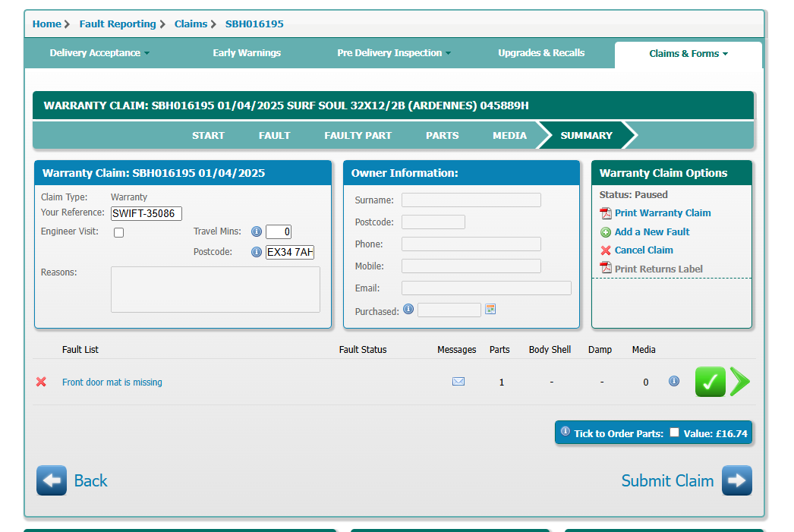The width and height of the screenshot is (794, 532).
Task: Click the PDF icon beside Print Warranty Claim
Action: pyautogui.click(x=606, y=213)
